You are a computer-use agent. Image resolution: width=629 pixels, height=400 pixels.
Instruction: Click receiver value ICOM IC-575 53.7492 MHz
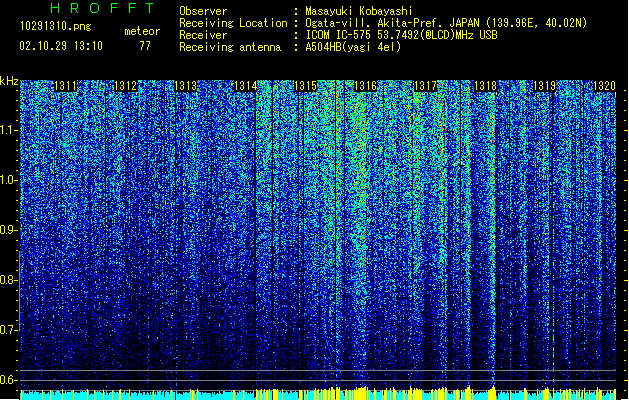tap(401, 35)
